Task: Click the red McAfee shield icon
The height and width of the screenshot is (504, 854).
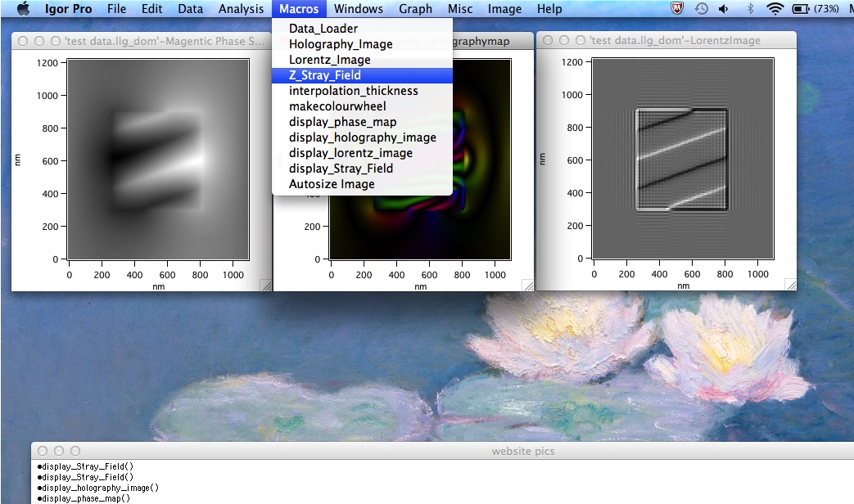Action: [677, 9]
